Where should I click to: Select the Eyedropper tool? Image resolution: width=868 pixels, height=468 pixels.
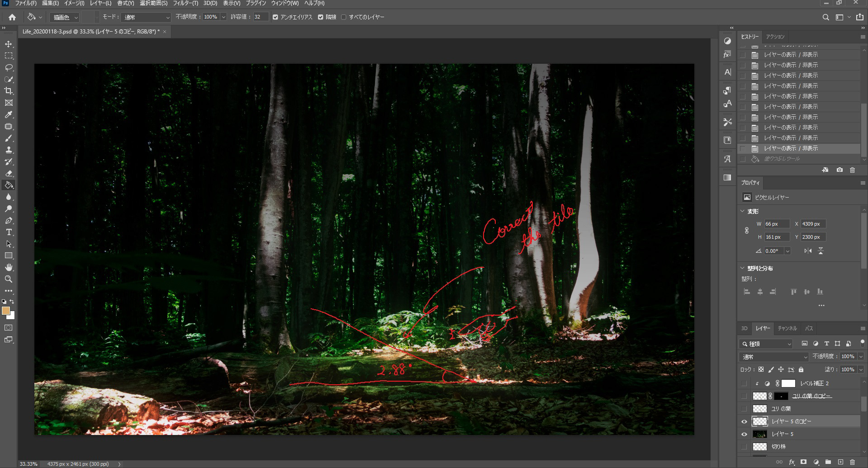click(x=9, y=115)
